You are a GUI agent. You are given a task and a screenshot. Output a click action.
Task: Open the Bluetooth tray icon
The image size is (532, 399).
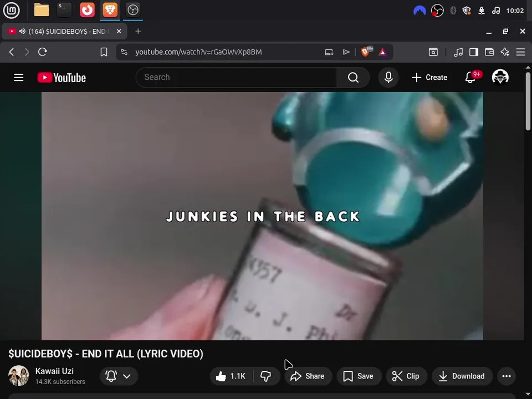[x=453, y=11]
